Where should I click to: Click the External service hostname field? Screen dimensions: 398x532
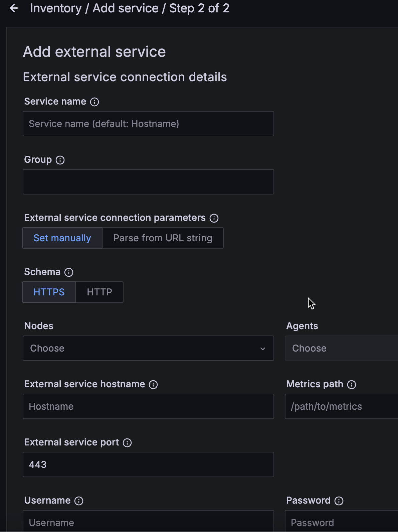coord(148,406)
